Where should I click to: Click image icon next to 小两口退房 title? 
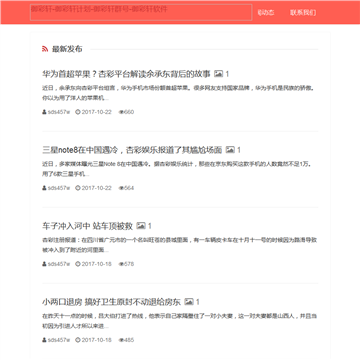[189, 302]
